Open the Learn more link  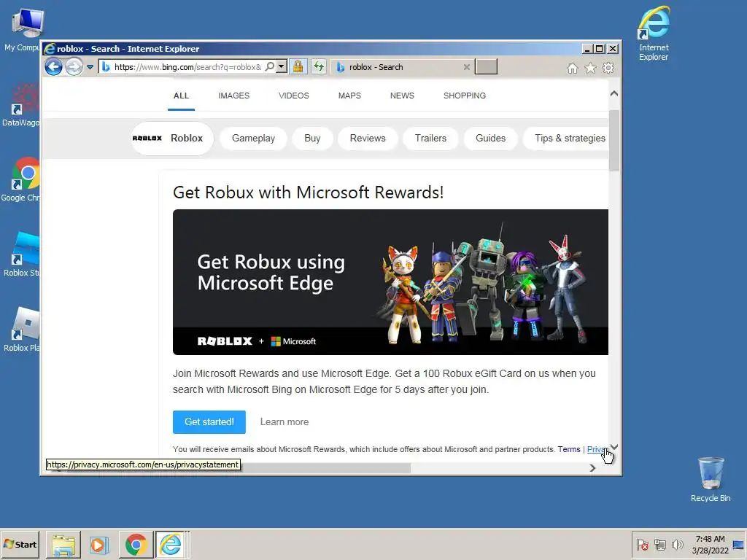point(285,422)
